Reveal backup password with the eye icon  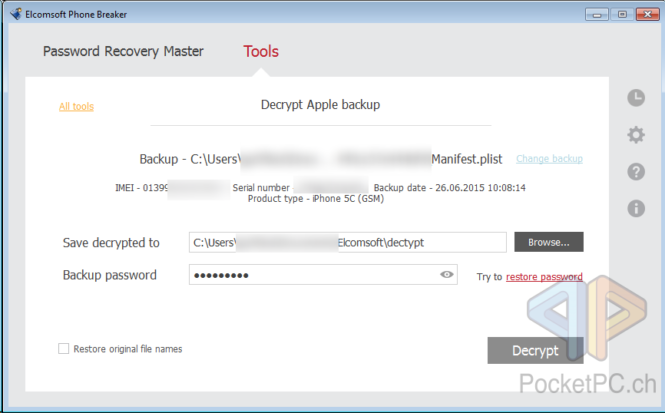[446, 275]
